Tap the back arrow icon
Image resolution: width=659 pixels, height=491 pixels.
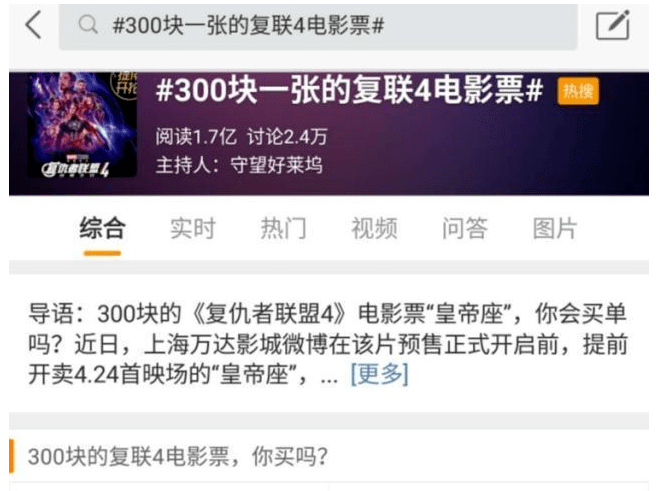pos(34,25)
